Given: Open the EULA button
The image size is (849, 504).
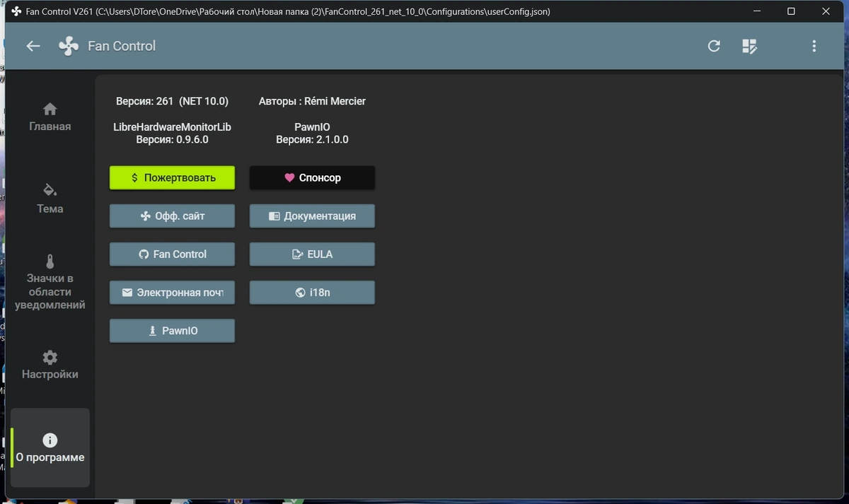Looking at the screenshot, I should pos(312,254).
